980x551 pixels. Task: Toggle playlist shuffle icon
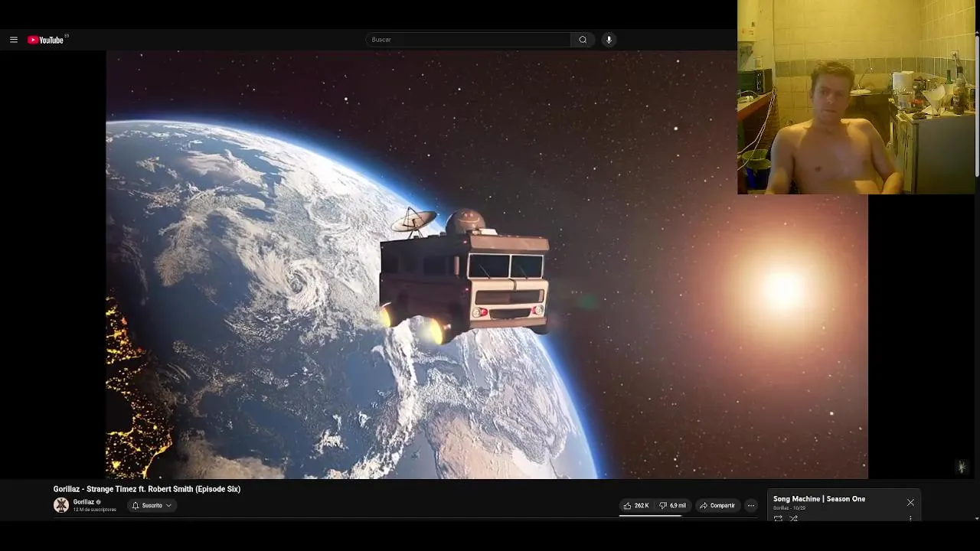pyautogui.click(x=794, y=518)
